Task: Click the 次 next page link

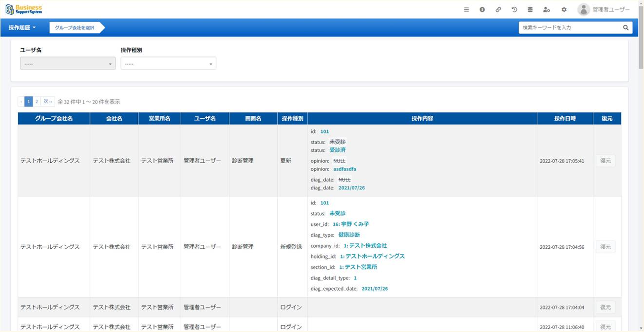Action: (48, 102)
